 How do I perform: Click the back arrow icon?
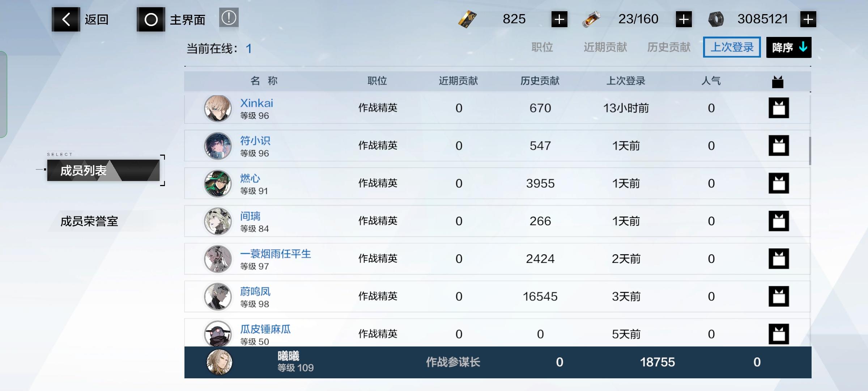[66, 19]
